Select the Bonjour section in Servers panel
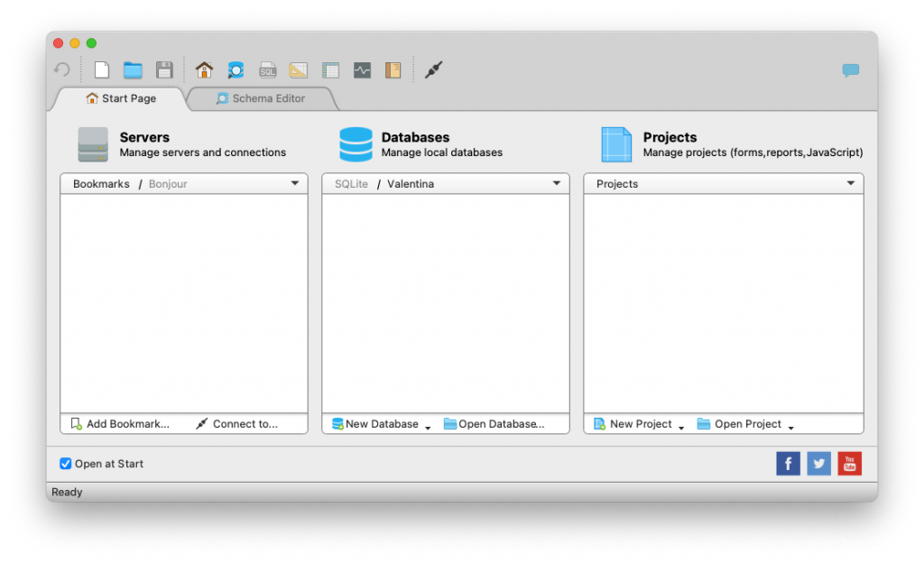Screen dimensions: 924x563 click(x=168, y=184)
